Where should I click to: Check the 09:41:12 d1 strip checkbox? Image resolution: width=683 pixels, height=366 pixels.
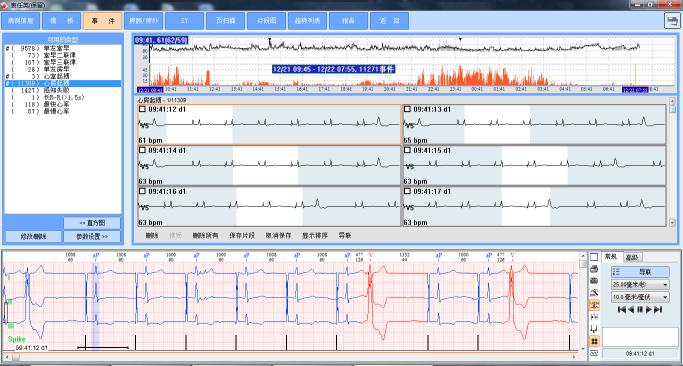pos(142,109)
